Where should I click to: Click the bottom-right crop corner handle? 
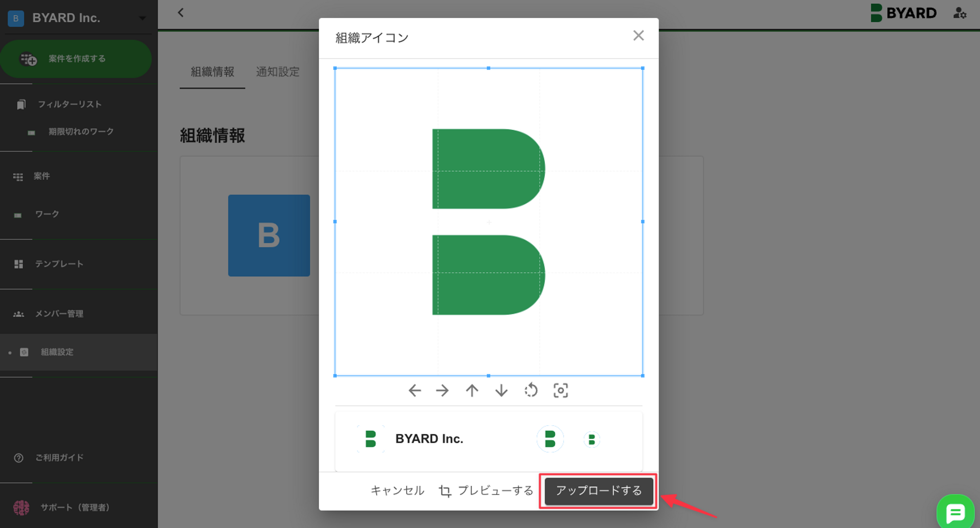[x=642, y=376]
